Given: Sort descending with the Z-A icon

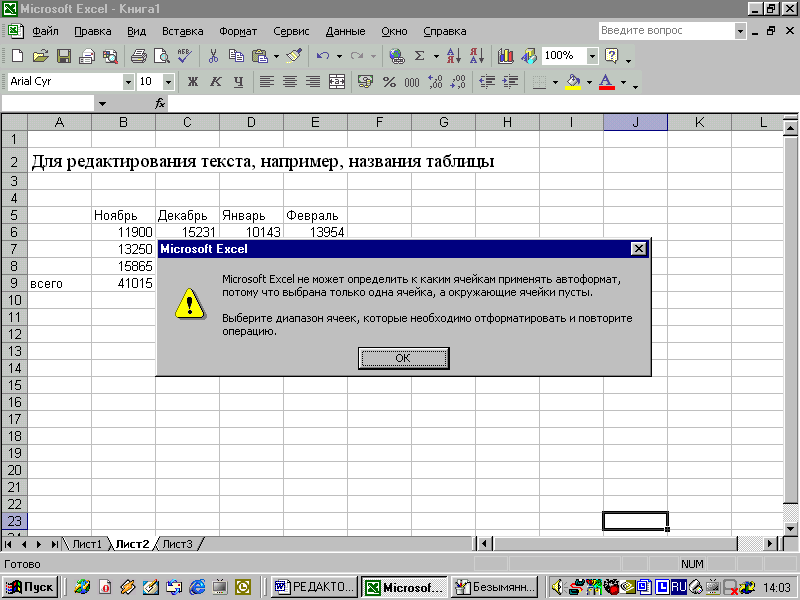Looking at the screenshot, I should 477,55.
